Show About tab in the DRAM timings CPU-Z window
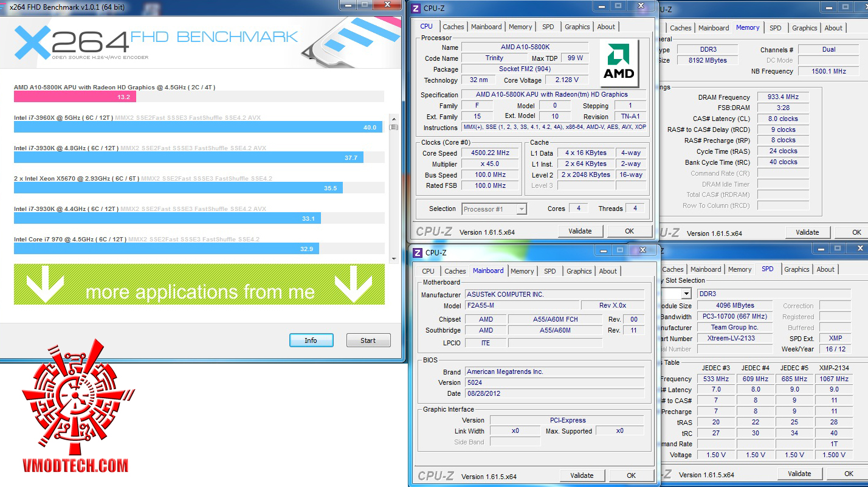868x487 pixels. [833, 28]
